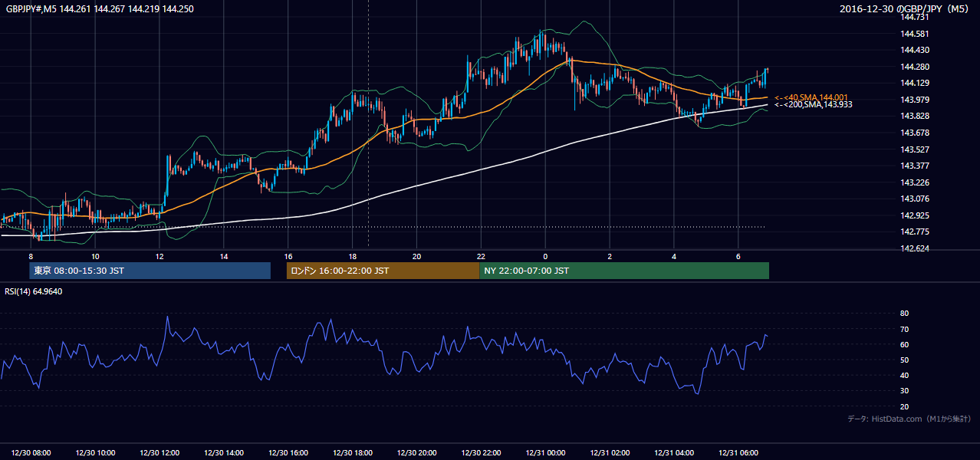Click the 12/31 02:00 time axis label
This screenshot has height=460, width=980.
pyautogui.click(x=610, y=453)
